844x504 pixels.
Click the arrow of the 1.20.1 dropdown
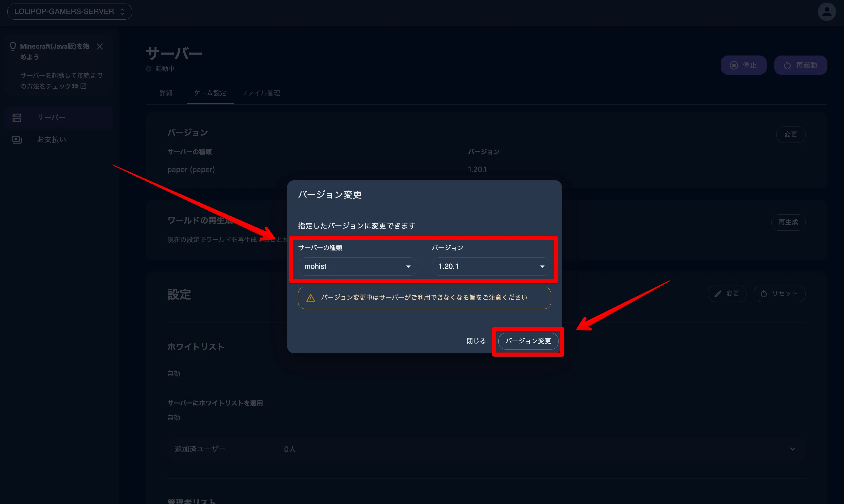[x=542, y=267]
